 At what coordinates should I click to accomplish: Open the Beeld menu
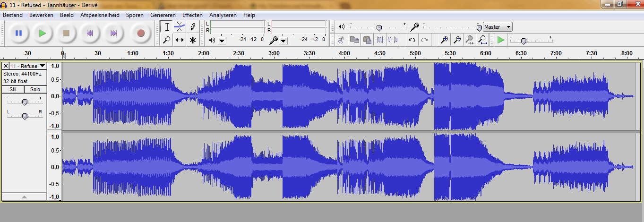67,15
